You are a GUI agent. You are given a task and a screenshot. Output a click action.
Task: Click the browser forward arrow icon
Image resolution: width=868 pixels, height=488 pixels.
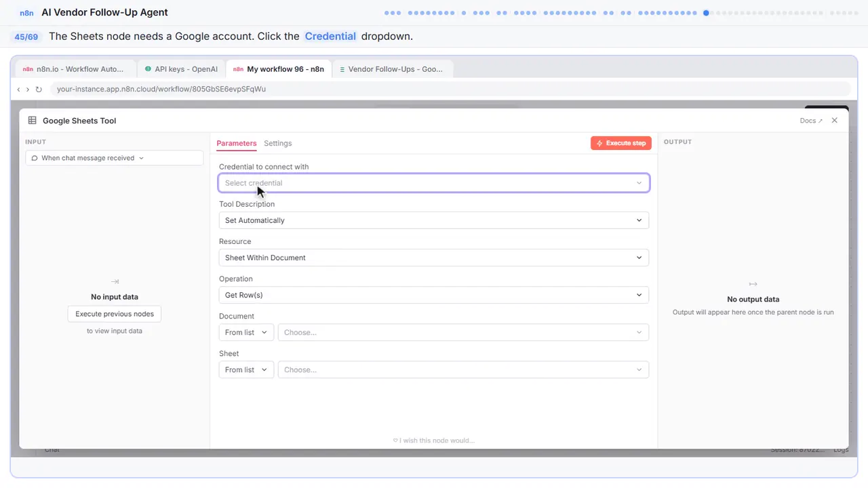[28, 89]
